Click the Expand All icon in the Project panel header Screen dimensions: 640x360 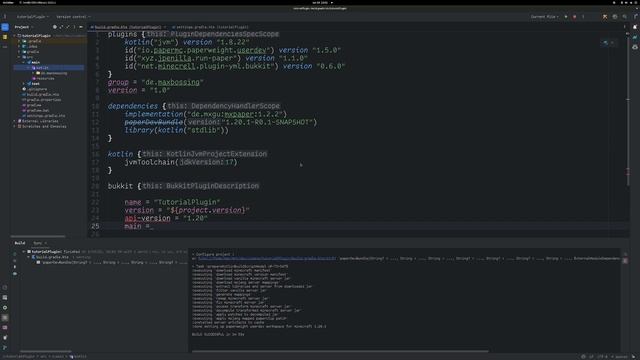tap(61, 27)
